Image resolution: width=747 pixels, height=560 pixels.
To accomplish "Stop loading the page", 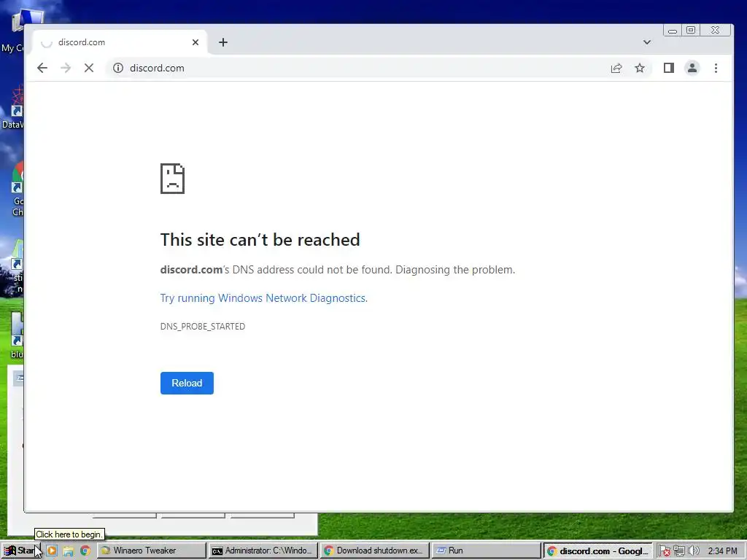I will pos(89,68).
